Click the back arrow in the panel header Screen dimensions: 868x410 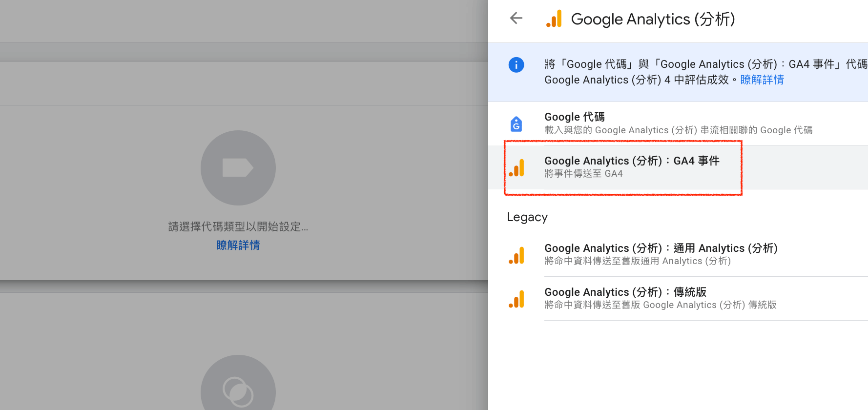(516, 19)
